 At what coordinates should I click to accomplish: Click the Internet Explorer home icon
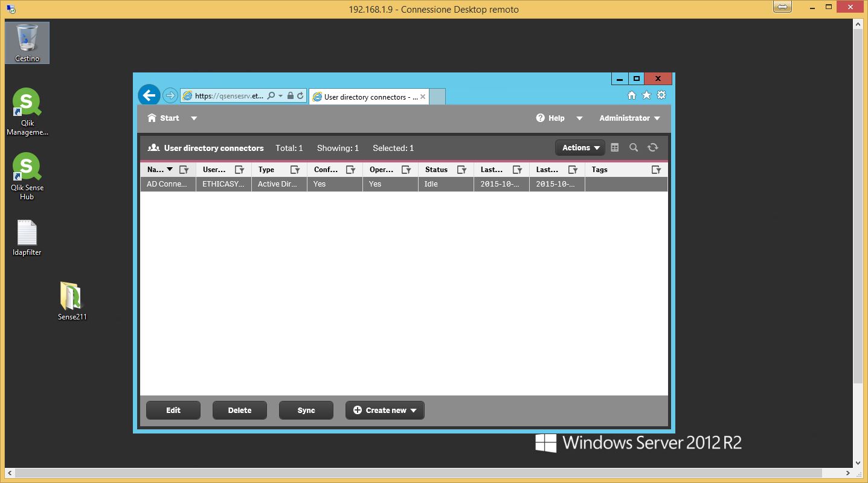[x=632, y=95]
